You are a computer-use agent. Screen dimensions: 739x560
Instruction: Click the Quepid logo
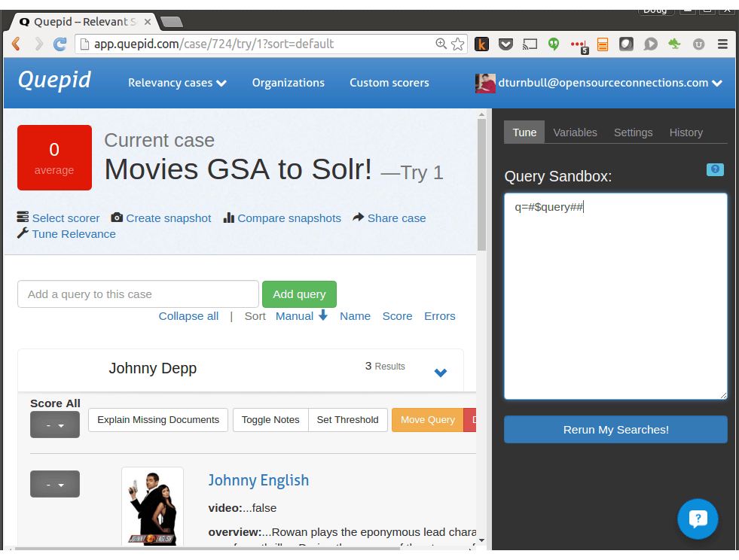tap(55, 81)
